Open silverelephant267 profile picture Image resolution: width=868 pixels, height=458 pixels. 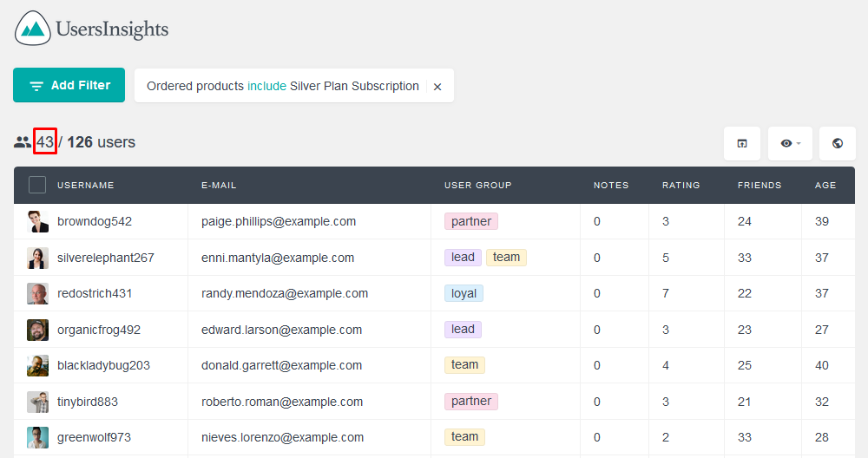(x=37, y=258)
